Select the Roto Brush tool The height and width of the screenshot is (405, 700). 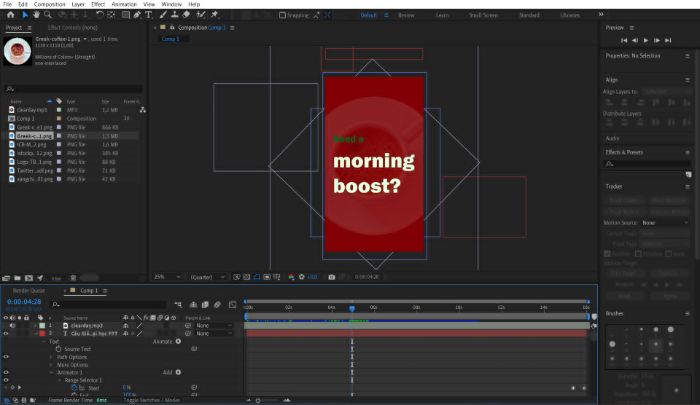point(201,15)
